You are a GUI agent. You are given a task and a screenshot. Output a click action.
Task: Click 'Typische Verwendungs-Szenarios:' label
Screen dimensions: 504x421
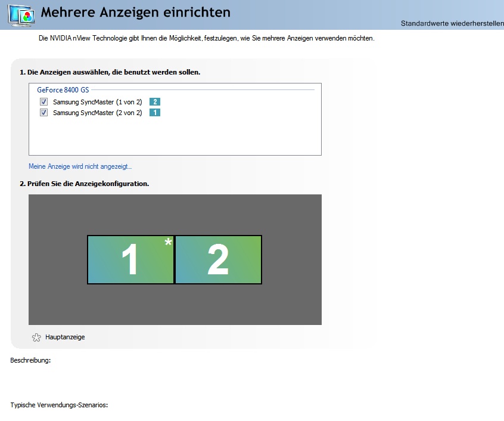(x=59, y=405)
